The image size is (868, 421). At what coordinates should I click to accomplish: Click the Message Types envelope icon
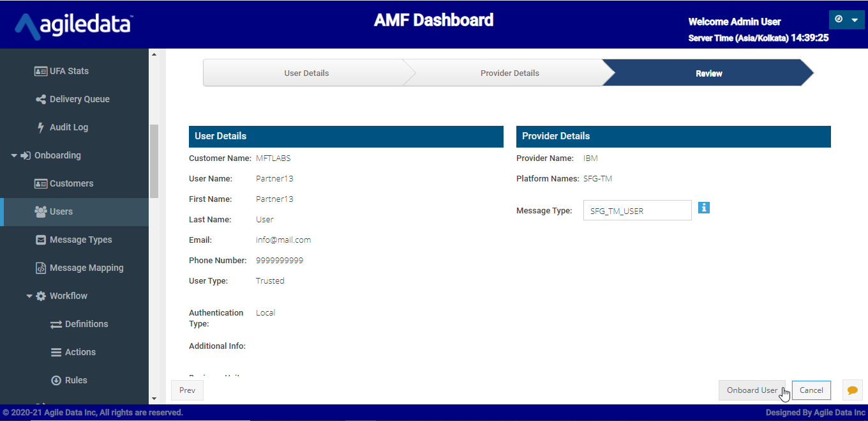tap(41, 240)
